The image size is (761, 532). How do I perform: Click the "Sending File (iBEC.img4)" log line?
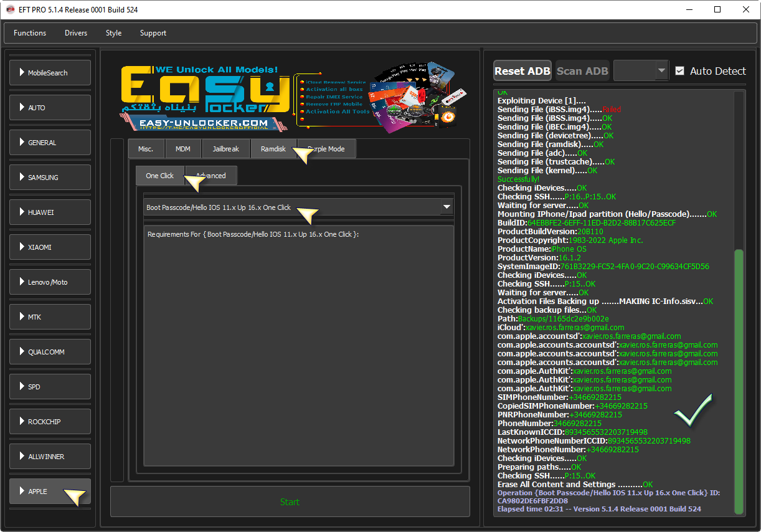coord(555,126)
